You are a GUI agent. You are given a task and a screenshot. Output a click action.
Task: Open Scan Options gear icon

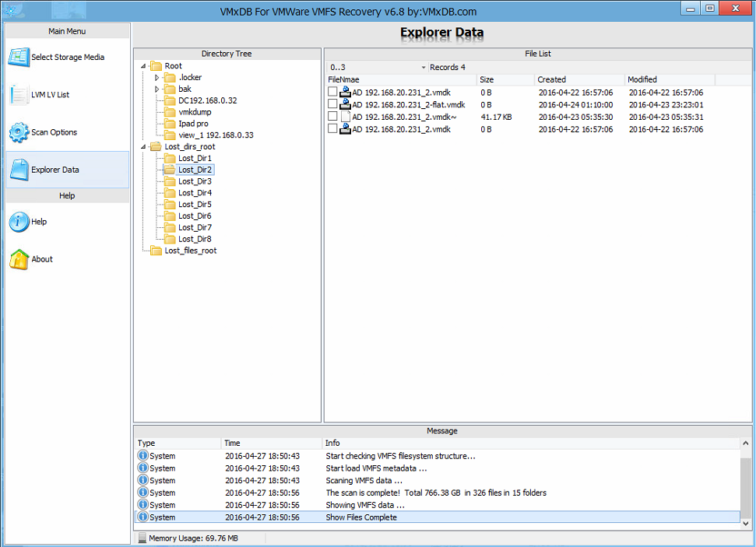[19, 132]
